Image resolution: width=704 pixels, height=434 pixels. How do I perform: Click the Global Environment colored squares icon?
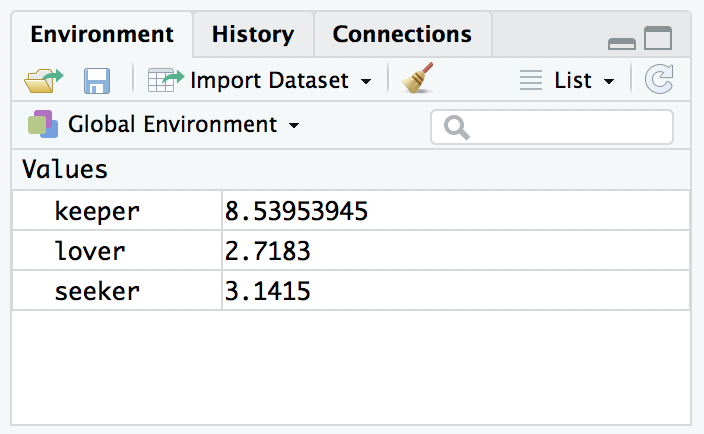(43, 124)
